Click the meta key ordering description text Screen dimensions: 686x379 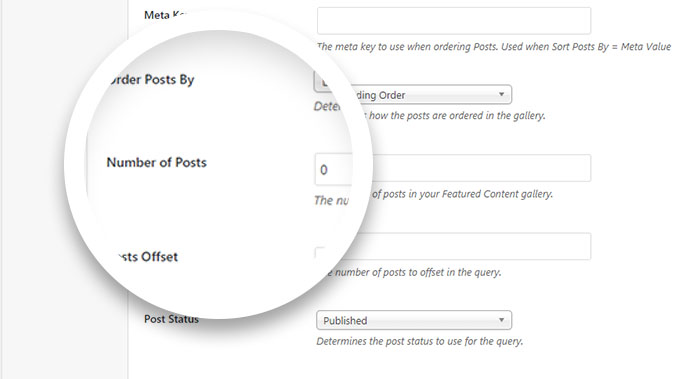tap(494, 47)
